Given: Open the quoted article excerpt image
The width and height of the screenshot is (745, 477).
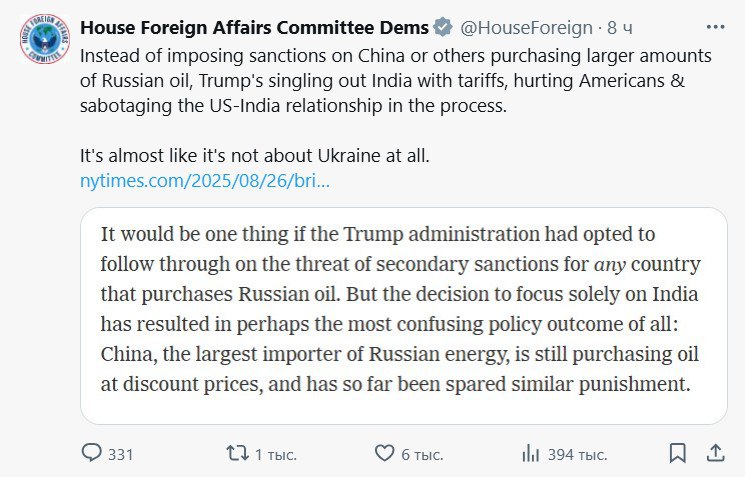Looking at the screenshot, I should pyautogui.click(x=404, y=316).
